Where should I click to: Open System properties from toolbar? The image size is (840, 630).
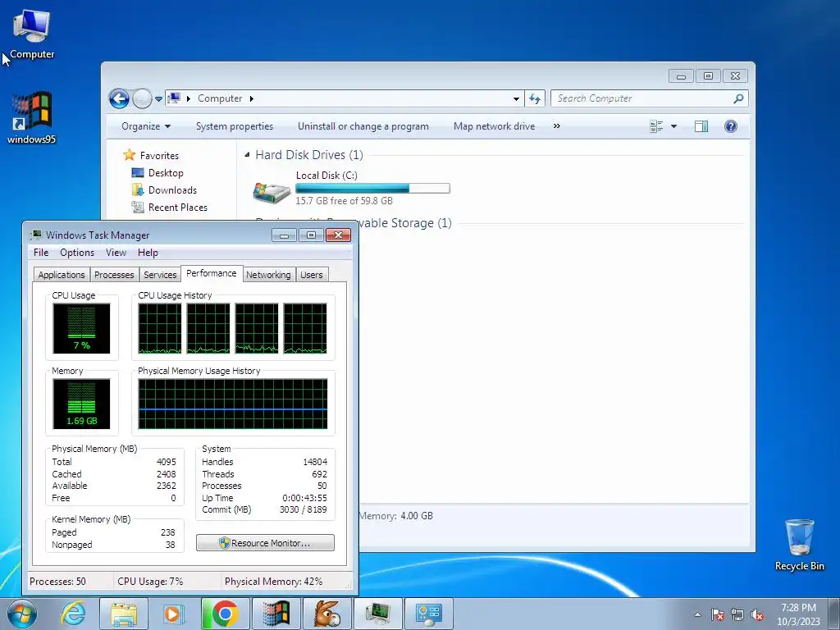[234, 126]
